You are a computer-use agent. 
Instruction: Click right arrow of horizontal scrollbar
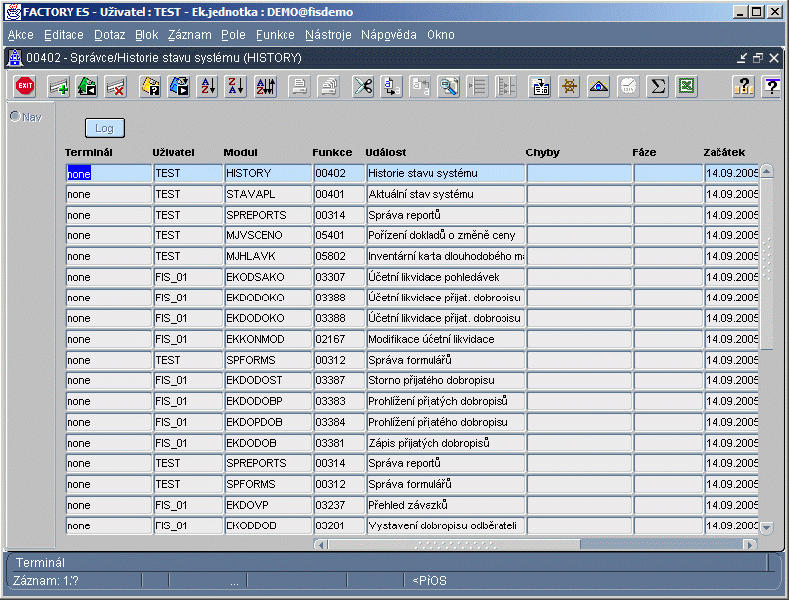[x=750, y=544]
